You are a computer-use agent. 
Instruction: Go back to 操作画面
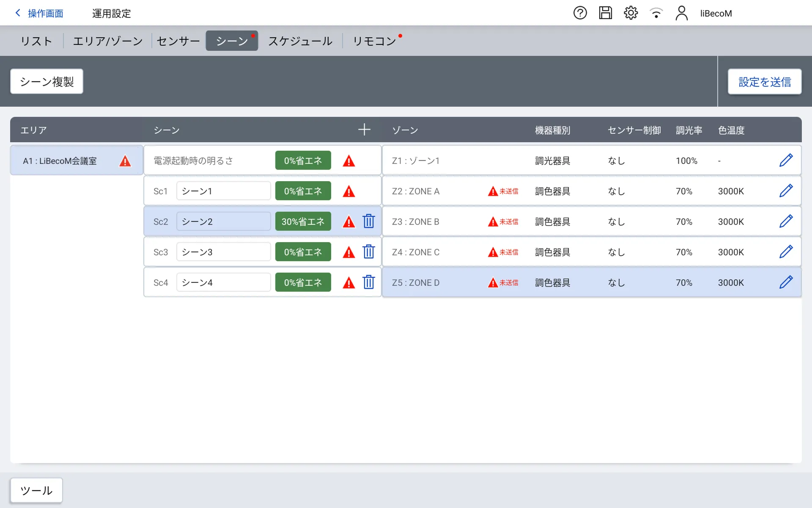point(39,14)
